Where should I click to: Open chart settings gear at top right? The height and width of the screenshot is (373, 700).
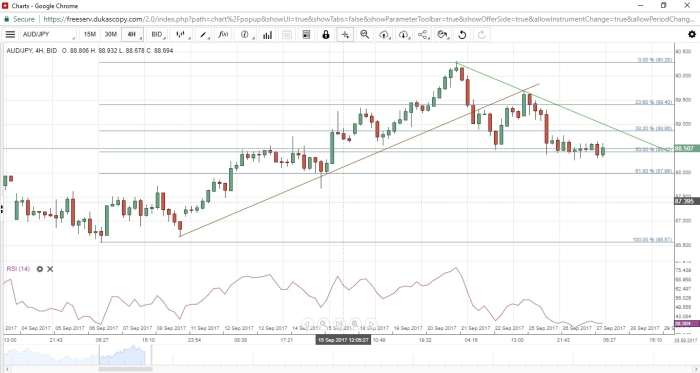tap(692, 34)
